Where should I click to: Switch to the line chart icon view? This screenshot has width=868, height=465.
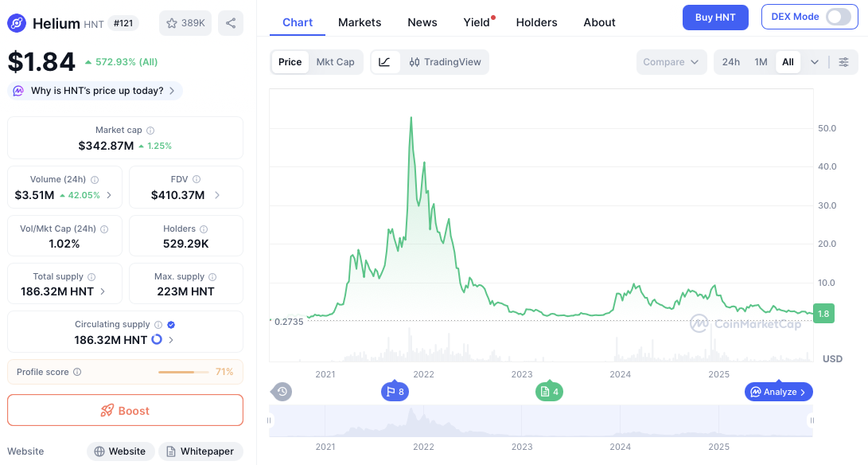coord(384,62)
